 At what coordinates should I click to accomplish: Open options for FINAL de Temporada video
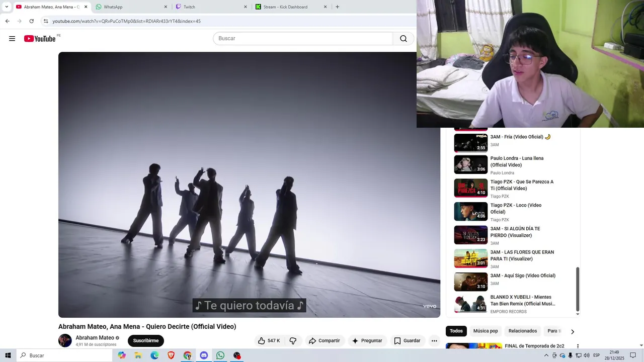pos(578,346)
